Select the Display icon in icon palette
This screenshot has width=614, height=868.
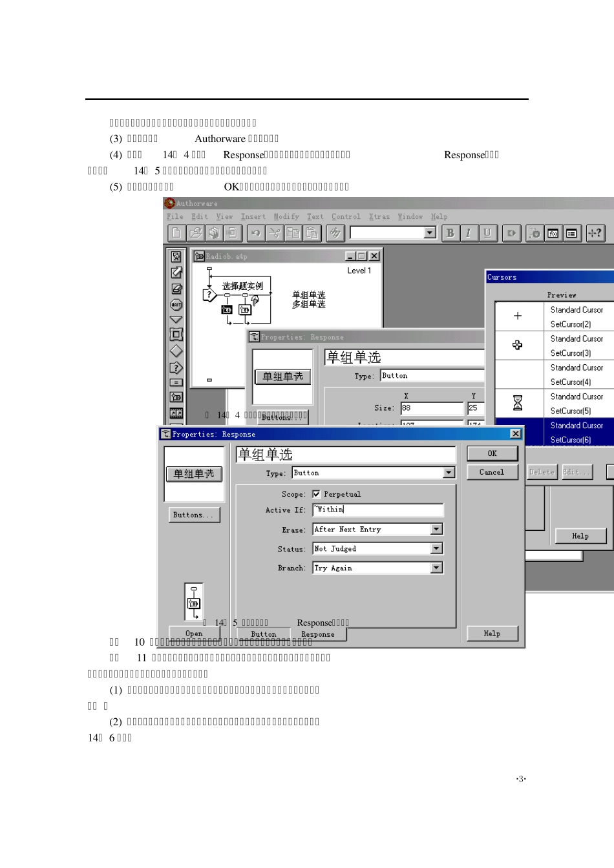pos(176,256)
